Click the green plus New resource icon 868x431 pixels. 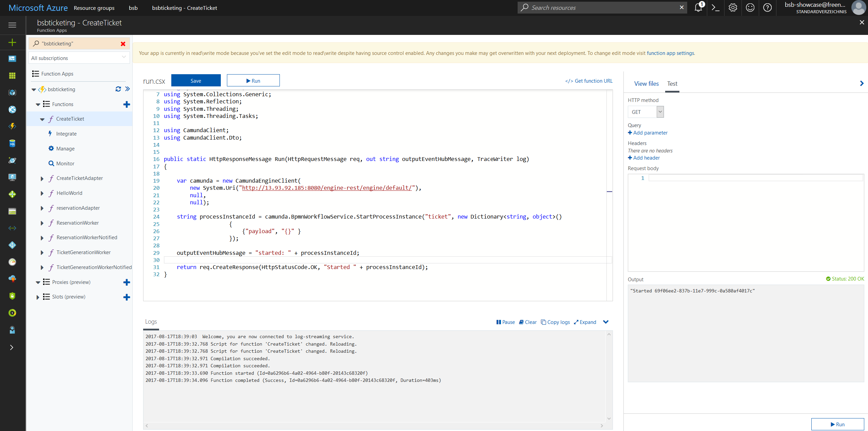tap(12, 42)
